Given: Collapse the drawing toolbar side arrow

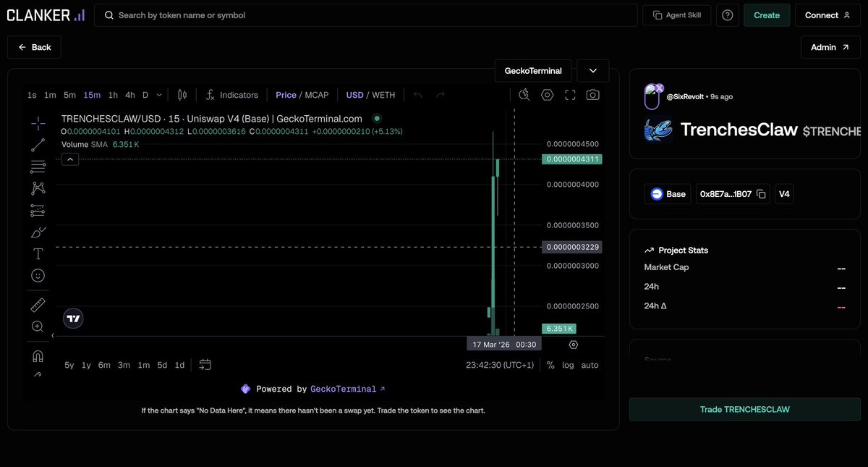Looking at the screenshot, I should coord(53,336).
